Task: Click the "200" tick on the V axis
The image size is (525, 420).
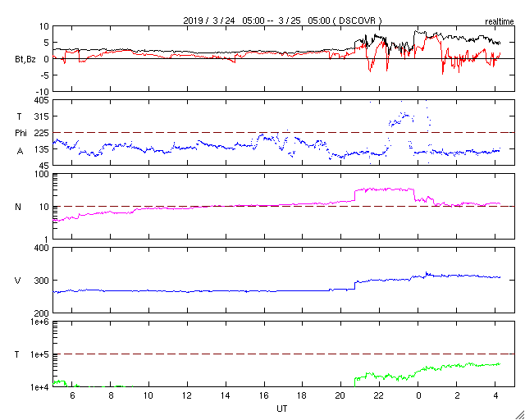Action: (42, 313)
